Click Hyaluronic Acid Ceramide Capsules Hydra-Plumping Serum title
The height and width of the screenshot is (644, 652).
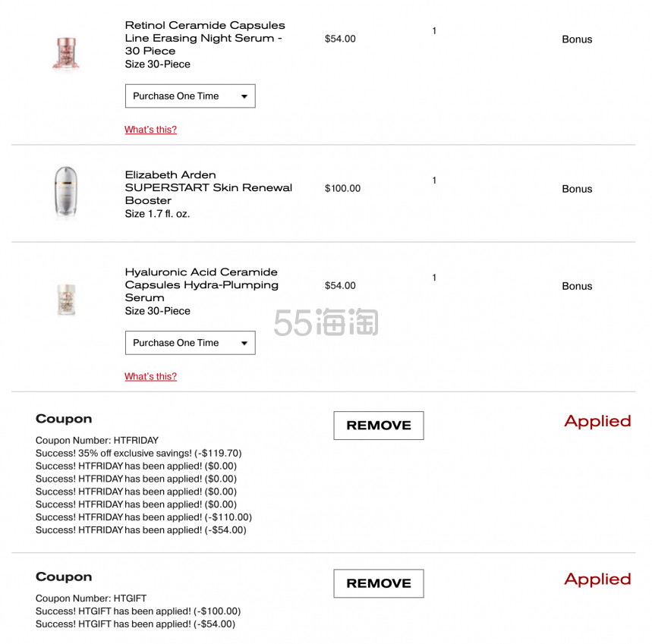pos(202,284)
